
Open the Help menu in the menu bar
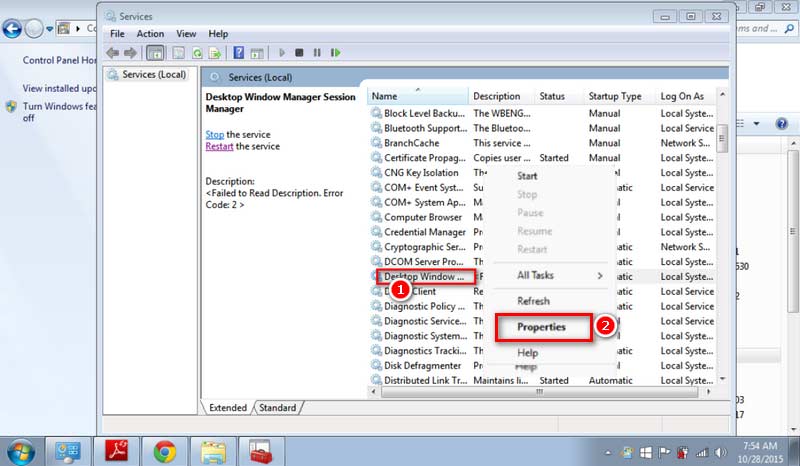tap(218, 34)
